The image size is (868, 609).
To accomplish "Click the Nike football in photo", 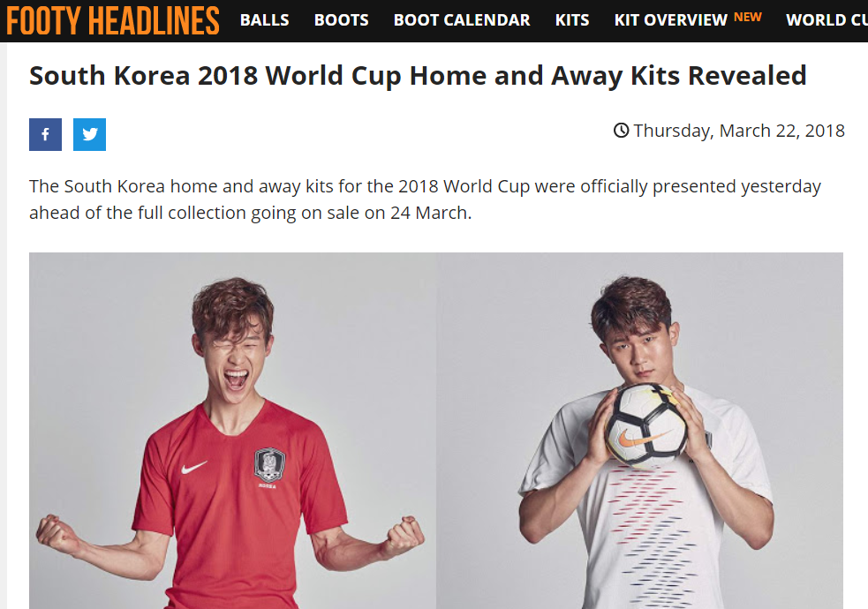I will 646,425.
